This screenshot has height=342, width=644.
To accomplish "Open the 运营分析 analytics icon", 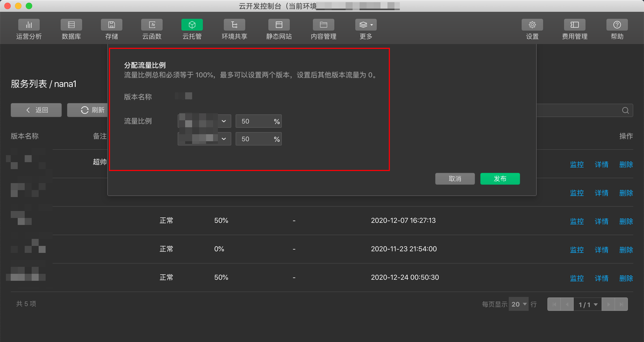I will [x=29, y=25].
